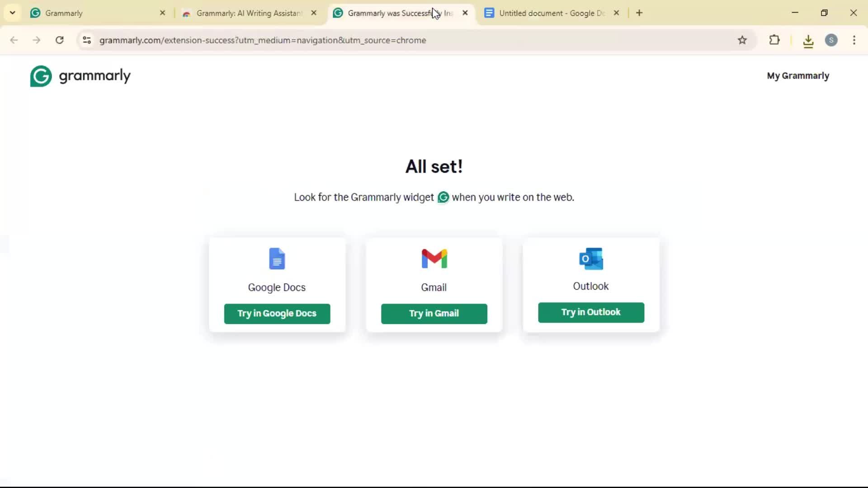The width and height of the screenshot is (868, 488).
Task: Click the URL address bar field
Action: tap(407, 40)
